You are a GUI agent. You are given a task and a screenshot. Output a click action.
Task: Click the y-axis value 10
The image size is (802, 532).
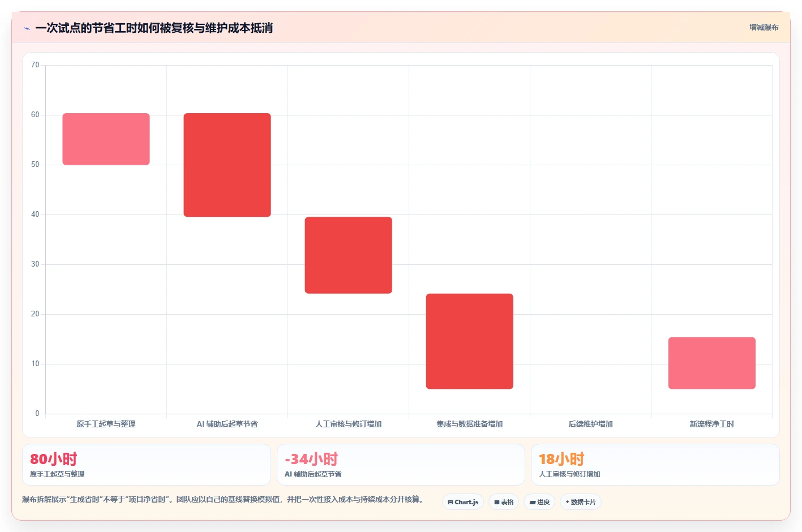point(35,364)
